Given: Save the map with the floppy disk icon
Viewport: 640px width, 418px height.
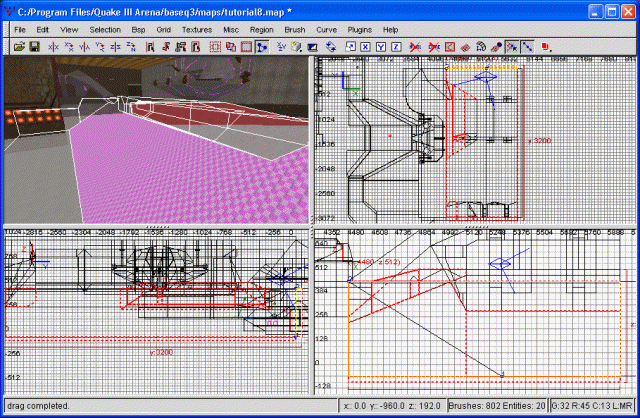Looking at the screenshot, I should (x=34, y=47).
